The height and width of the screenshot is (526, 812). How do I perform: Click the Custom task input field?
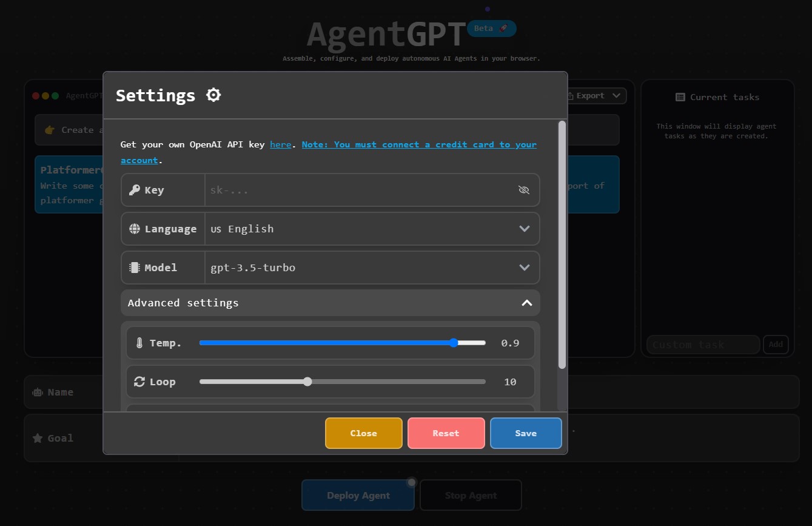pos(703,345)
